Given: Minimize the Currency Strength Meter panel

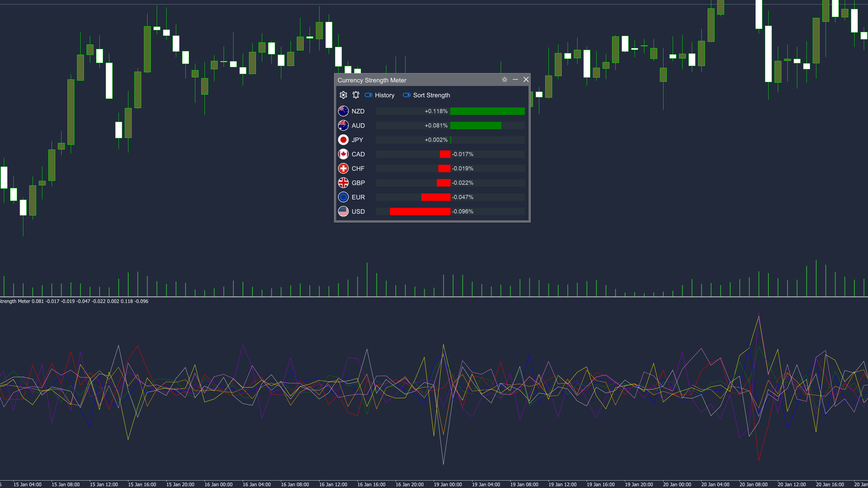Looking at the screenshot, I should (x=515, y=80).
